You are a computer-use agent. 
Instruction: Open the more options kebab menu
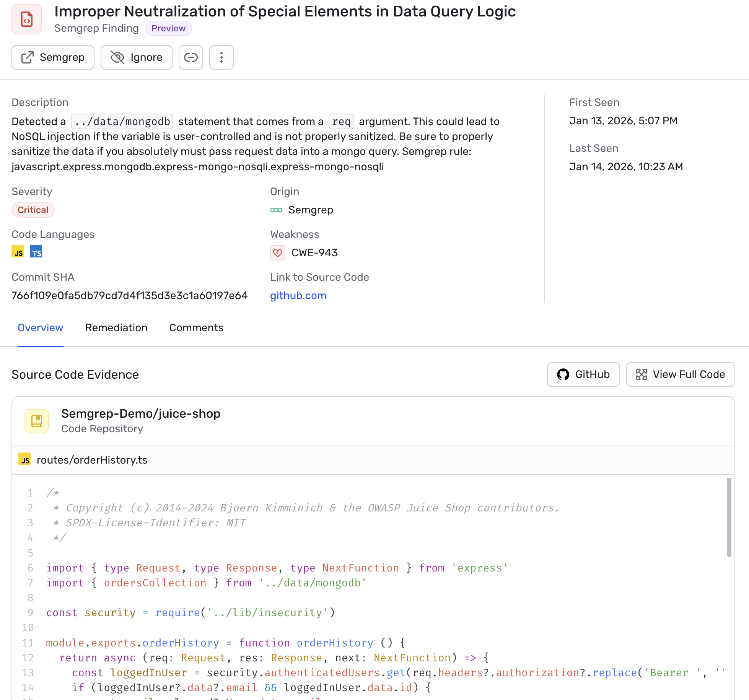(x=221, y=57)
